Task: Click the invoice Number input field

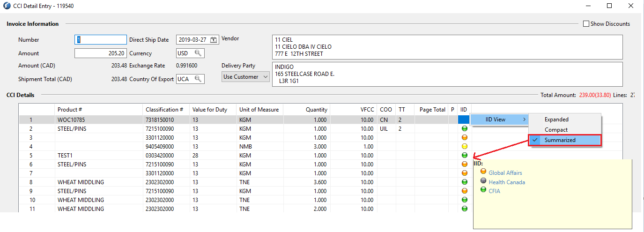Action: point(101,40)
